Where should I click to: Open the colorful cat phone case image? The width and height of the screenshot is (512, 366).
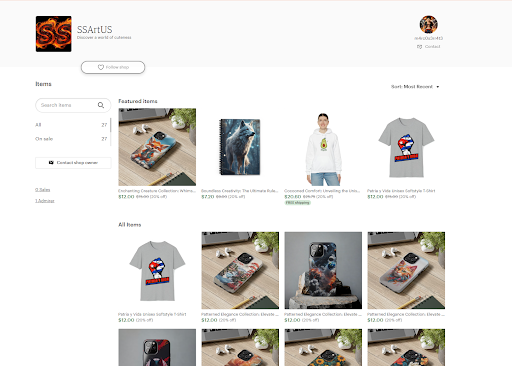click(406, 271)
